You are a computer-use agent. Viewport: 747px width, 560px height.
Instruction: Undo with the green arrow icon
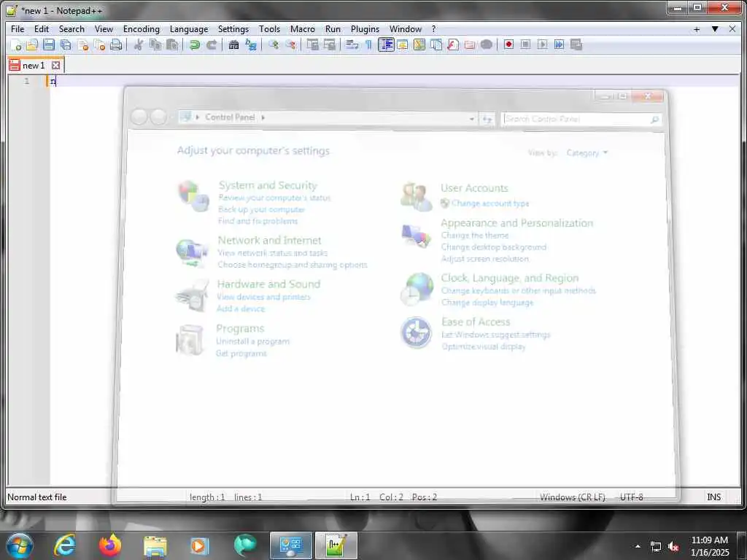[x=194, y=44]
